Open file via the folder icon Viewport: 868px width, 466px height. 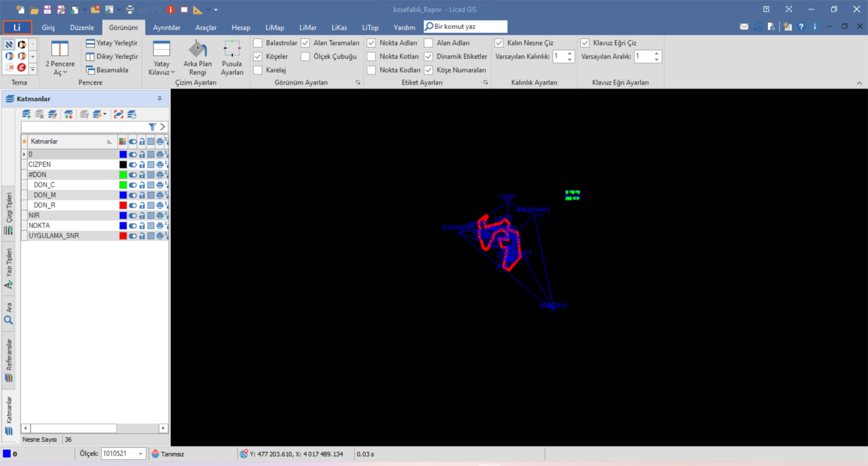pos(34,9)
